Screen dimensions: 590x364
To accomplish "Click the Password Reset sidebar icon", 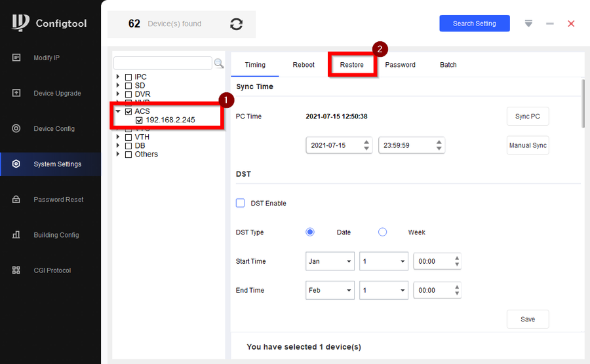I will coord(16,199).
